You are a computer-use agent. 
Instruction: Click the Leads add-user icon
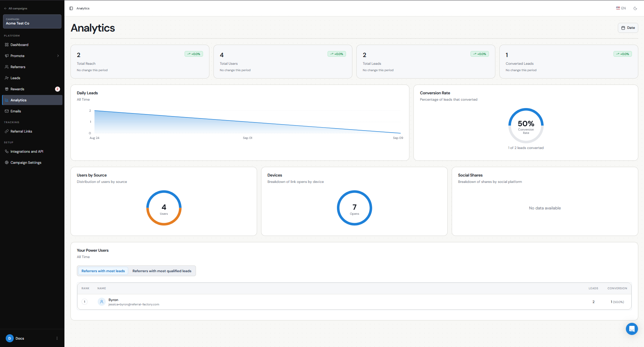point(7,78)
